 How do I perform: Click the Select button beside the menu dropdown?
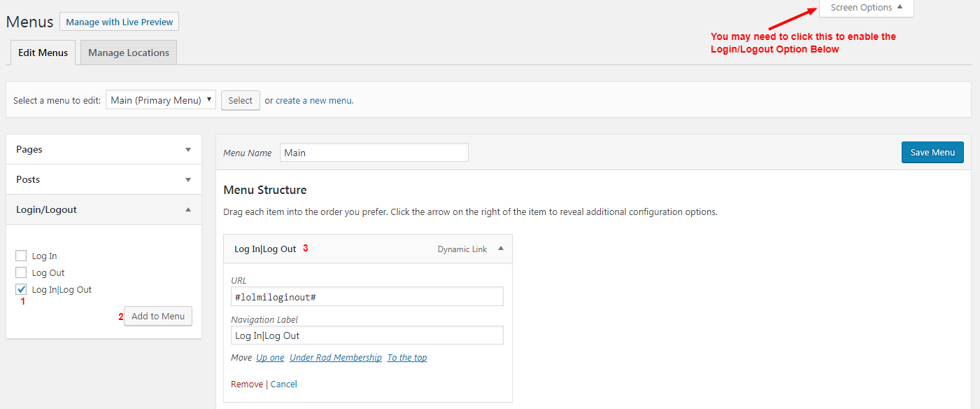coord(240,100)
